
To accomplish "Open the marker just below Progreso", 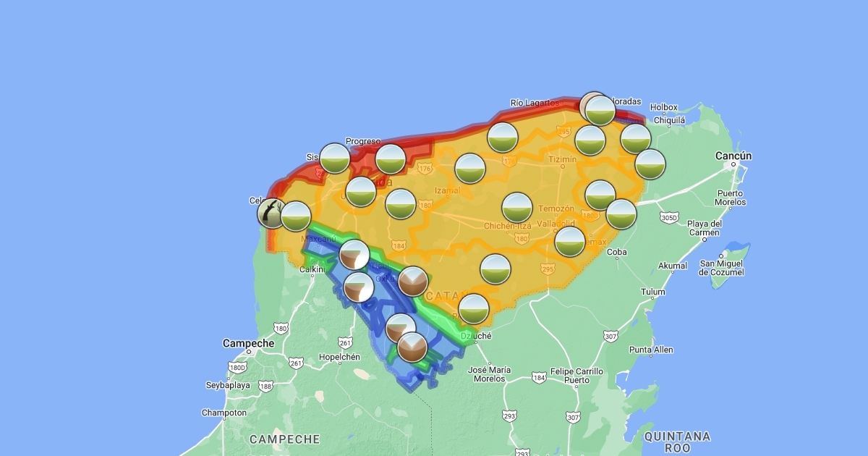I will point(390,159).
